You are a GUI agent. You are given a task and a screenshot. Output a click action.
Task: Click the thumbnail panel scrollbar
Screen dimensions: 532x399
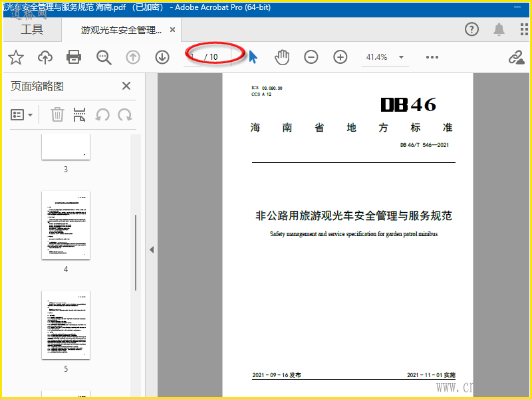[x=136, y=253]
